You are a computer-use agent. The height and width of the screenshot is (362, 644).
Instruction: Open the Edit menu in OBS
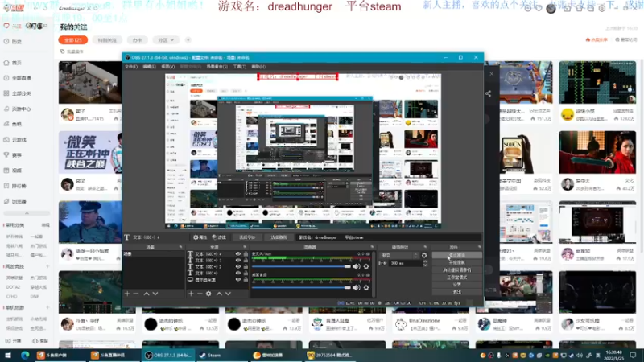[x=149, y=67]
